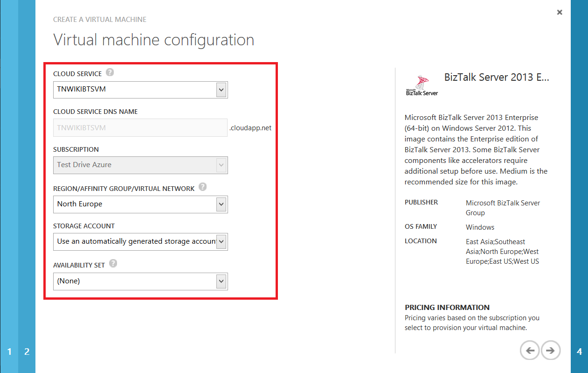The height and width of the screenshot is (373, 588).
Task: Open the Cloud Service dropdown TNWIKIBTSVM
Action: pos(140,90)
